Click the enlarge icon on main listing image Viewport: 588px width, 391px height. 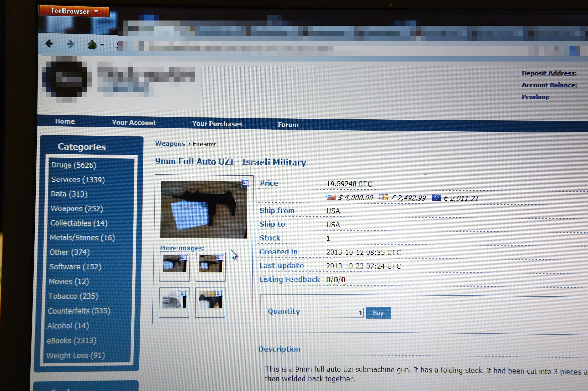245,183
